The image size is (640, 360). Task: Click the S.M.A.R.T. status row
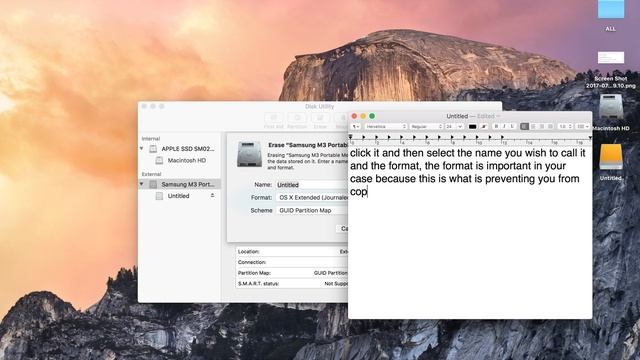(292, 283)
